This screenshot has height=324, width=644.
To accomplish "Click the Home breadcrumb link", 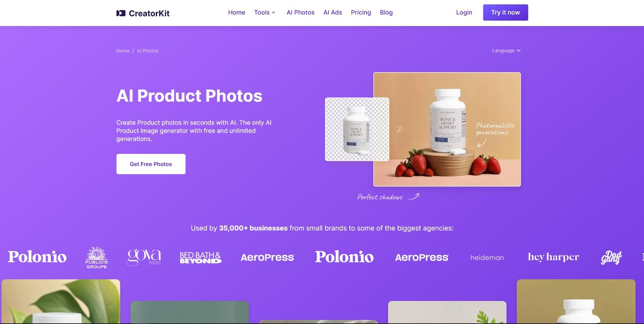I will (x=123, y=51).
